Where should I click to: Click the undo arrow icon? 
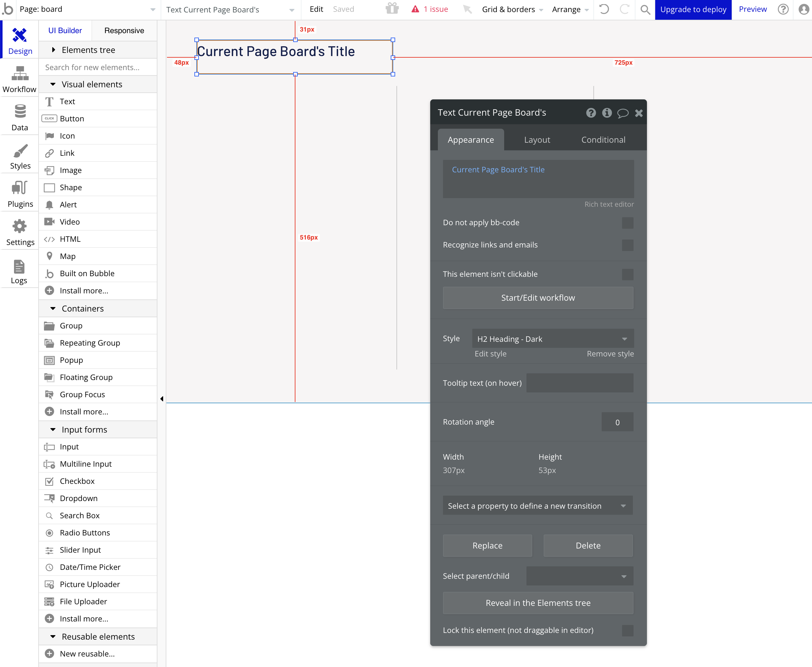pyautogui.click(x=604, y=9)
